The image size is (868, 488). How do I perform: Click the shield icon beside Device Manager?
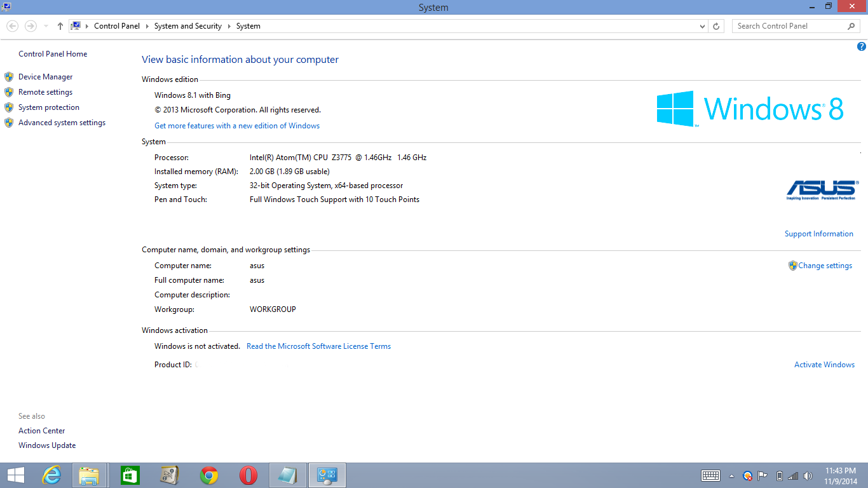pyautogui.click(x=9, y=77)
